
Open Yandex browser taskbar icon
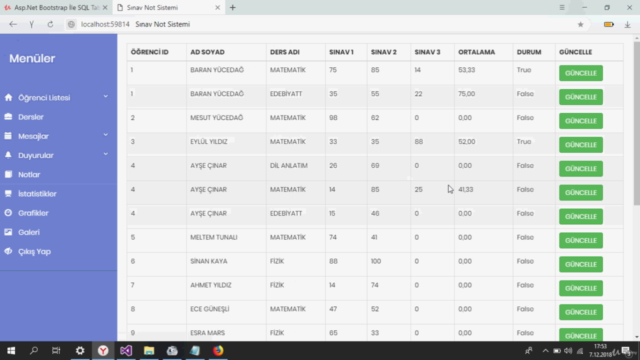[103, 351]
